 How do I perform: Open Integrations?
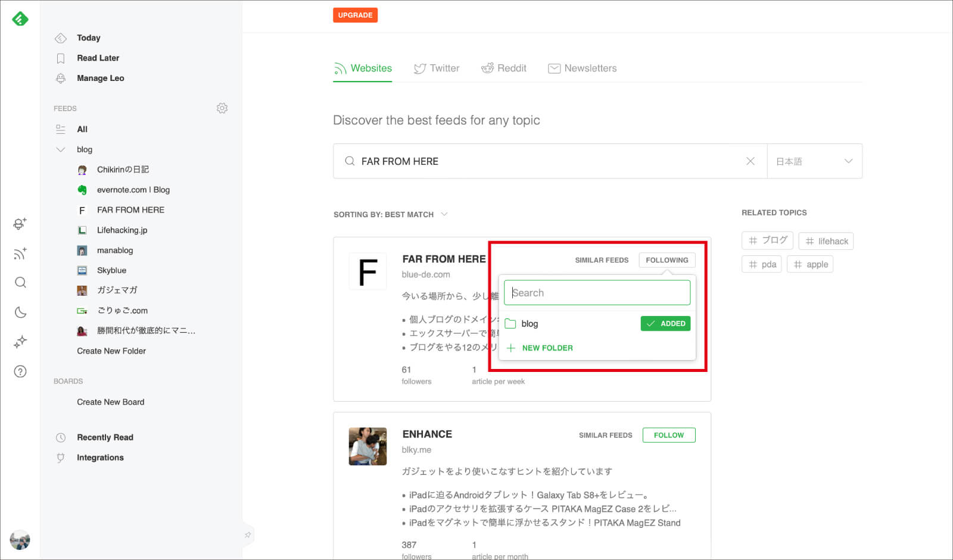pos(100,458)
